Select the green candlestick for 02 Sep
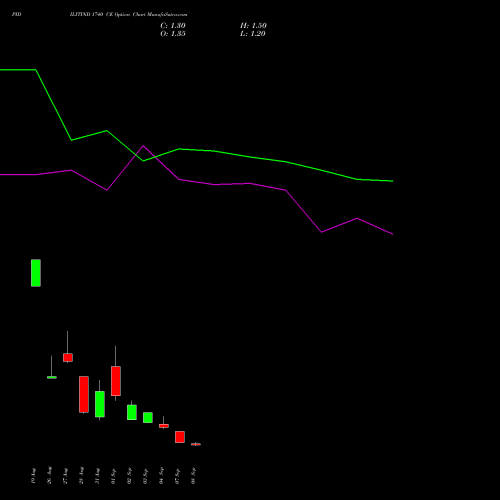500x500 pixels. click(132, 412)
